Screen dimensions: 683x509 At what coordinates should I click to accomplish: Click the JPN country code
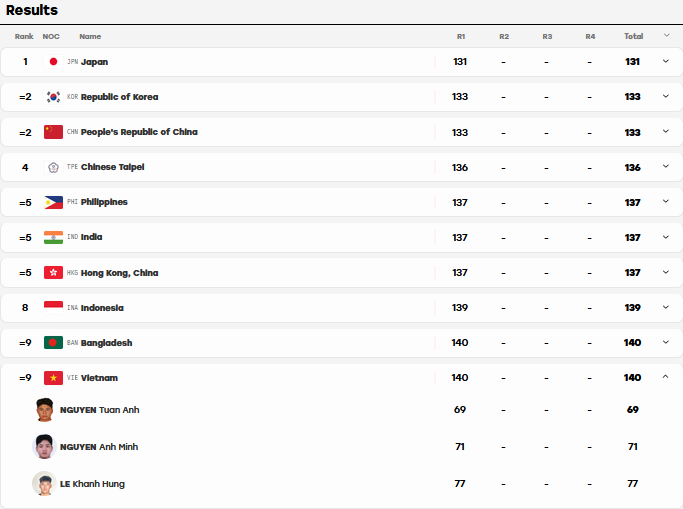point(73,62)
